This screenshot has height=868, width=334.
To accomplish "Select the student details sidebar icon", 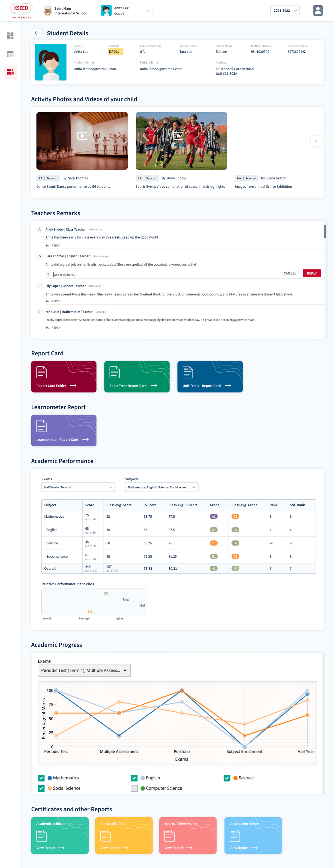I will (x=10, y=72).
